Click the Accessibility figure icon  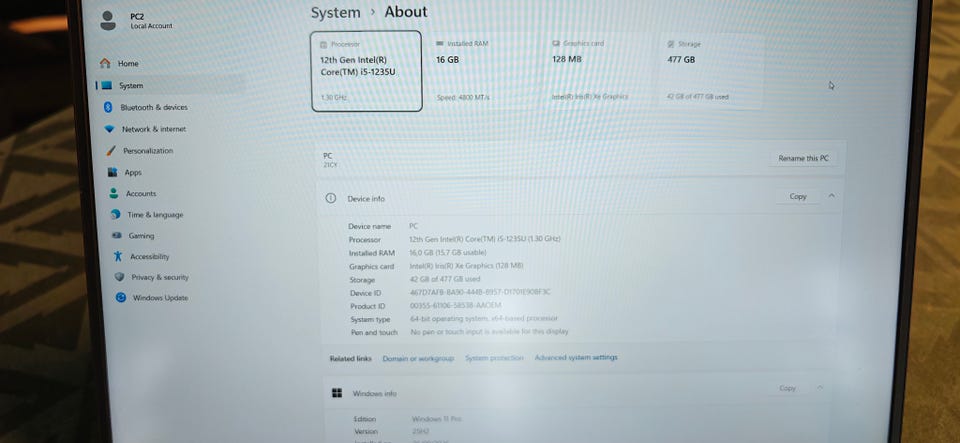point(118,256)
